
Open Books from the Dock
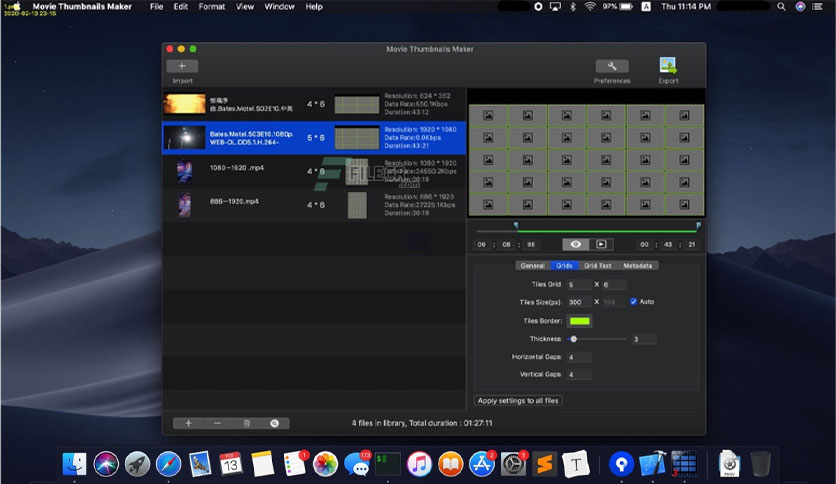point(451,464)
